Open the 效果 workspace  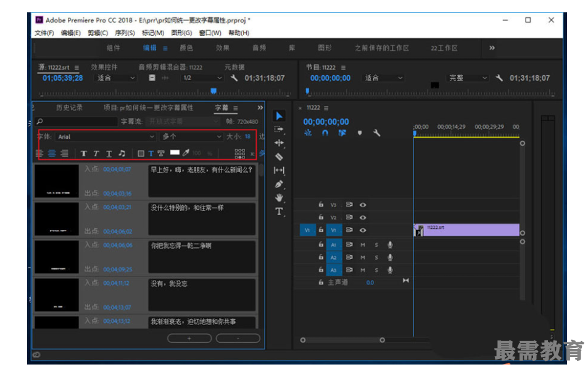pyautogui.click(x=223, y=48)
